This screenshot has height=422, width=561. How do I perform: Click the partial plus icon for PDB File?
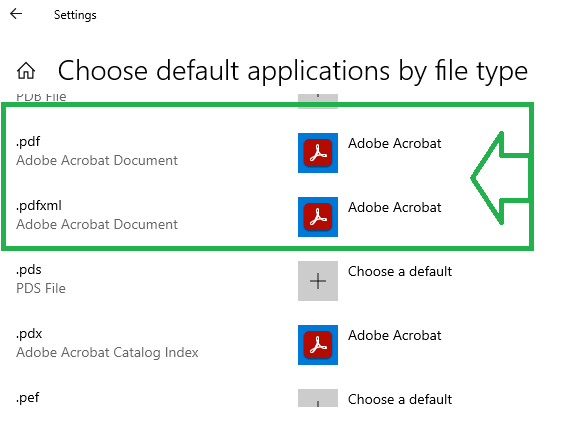point(318,101)
